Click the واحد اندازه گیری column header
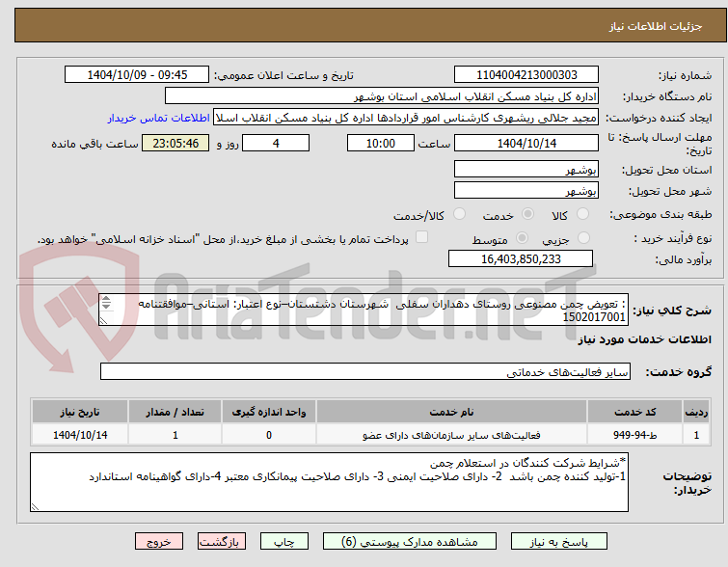Image resolution: width=728 pixels, height=567 pixels. click(269, 412)
